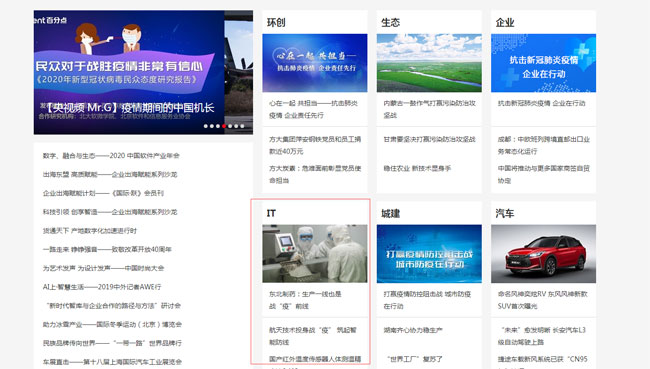Open article 出海东盟 高质赋能 沙龙
The width and height of the screenshot is (650, 369).
point(110,175)
